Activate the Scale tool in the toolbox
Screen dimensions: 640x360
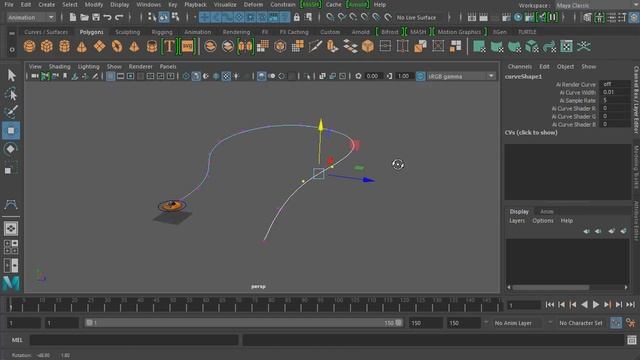coord(11,168)
